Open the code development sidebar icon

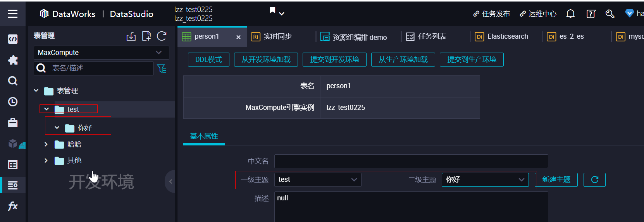13,39
